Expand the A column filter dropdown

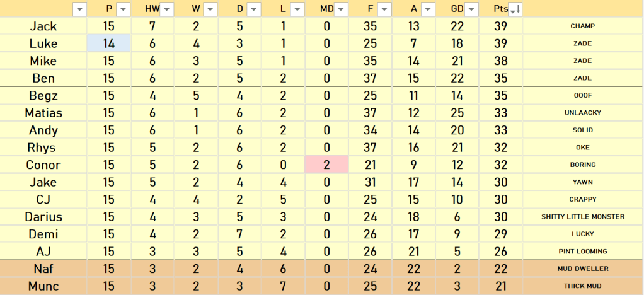(x=428, y=9)
